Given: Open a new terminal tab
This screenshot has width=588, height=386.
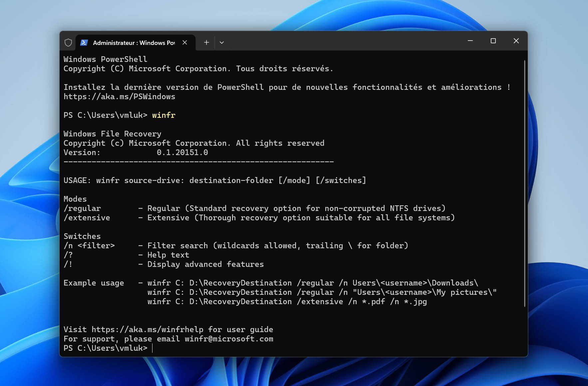Looking at the screenshot, I should tap(206, 43).
